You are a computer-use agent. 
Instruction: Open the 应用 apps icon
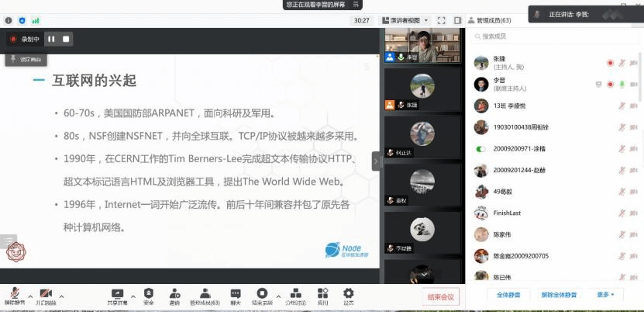coord(323,293)
